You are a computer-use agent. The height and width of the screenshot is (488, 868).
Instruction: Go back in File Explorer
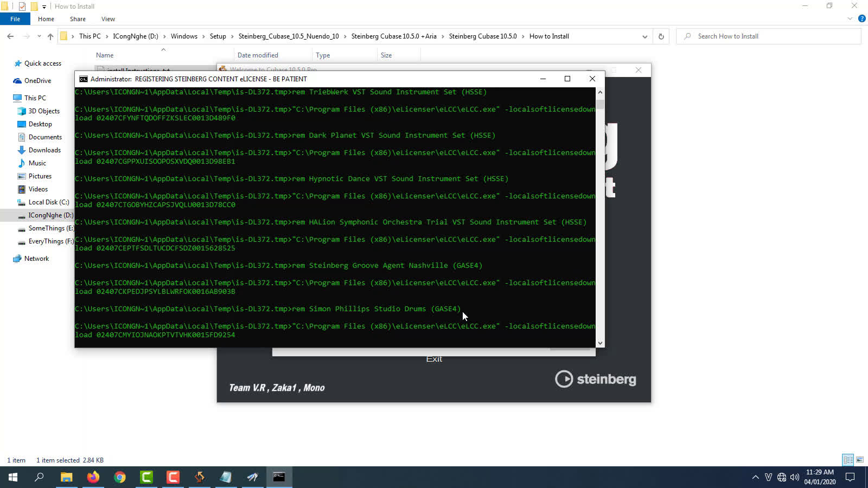click(x=10, y=36)
